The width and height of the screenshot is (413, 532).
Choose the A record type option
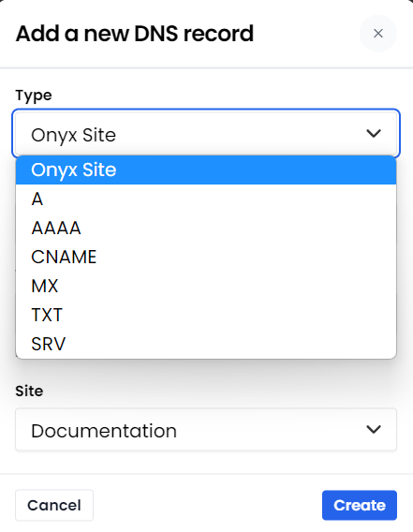point(206,199)
